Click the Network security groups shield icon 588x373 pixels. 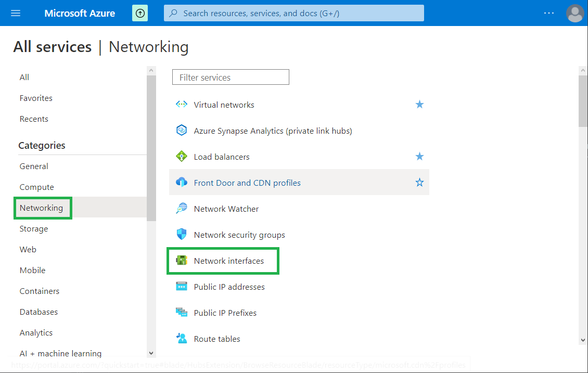(x=182, y=234)
